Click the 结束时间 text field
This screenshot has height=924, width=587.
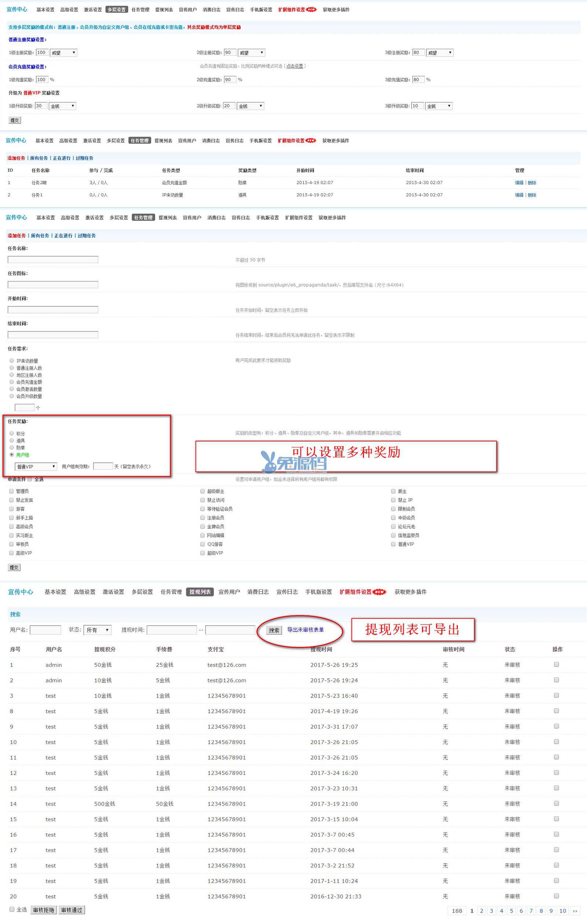[x=53, y=335]
